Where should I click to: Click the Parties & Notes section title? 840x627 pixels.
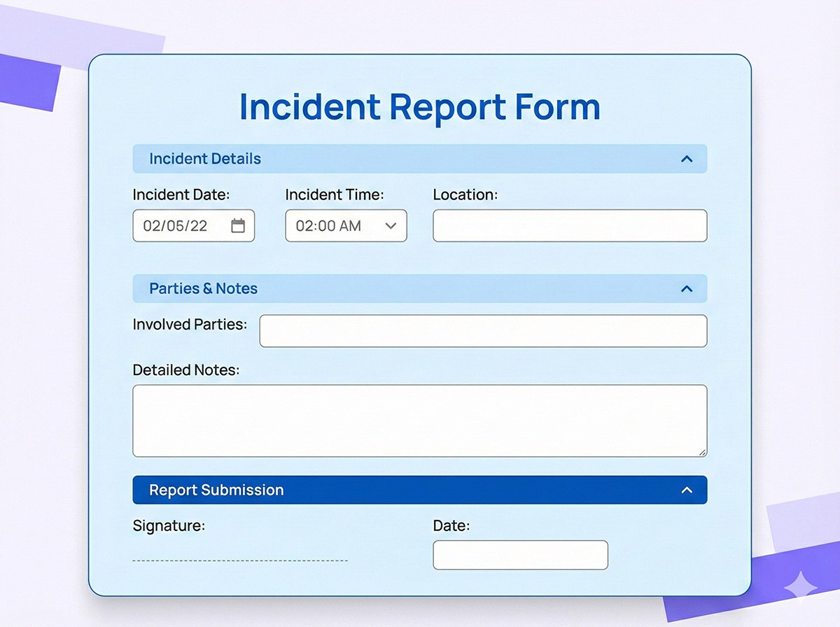click(203, 288)
